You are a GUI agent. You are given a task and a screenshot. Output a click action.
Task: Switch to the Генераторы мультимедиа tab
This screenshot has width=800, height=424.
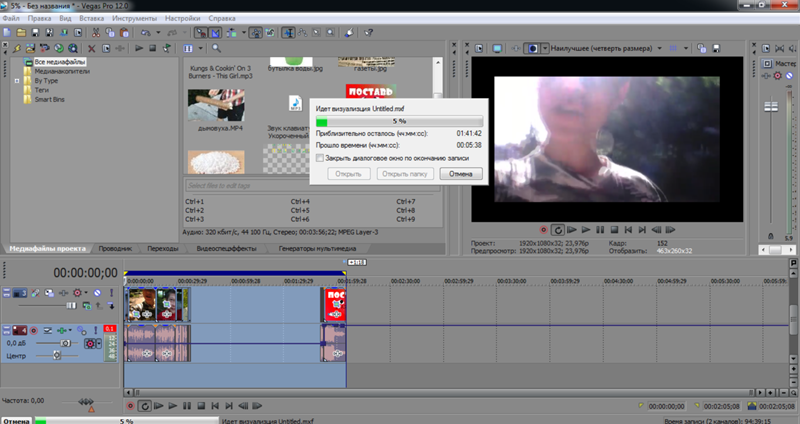point(317,249)
